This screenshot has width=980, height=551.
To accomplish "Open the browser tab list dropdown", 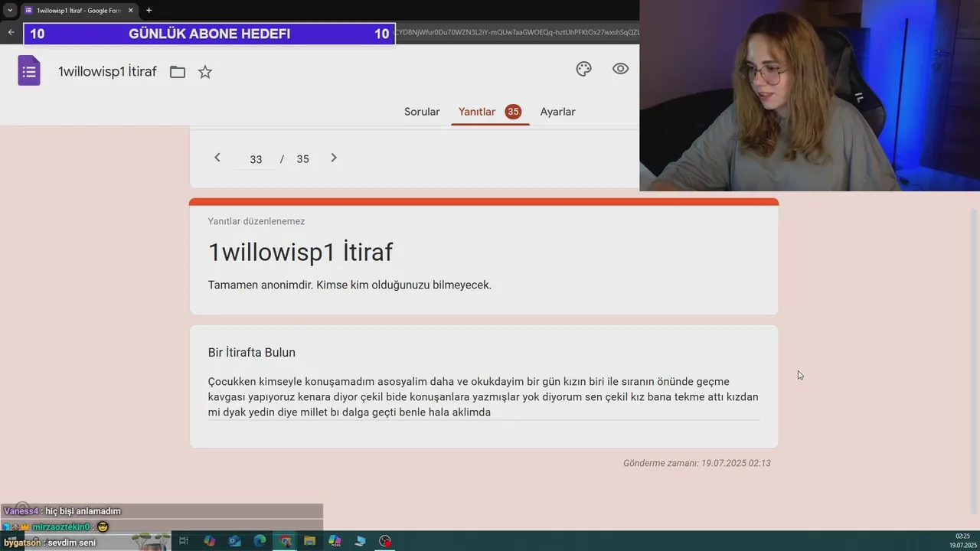I will click(10, 10).
